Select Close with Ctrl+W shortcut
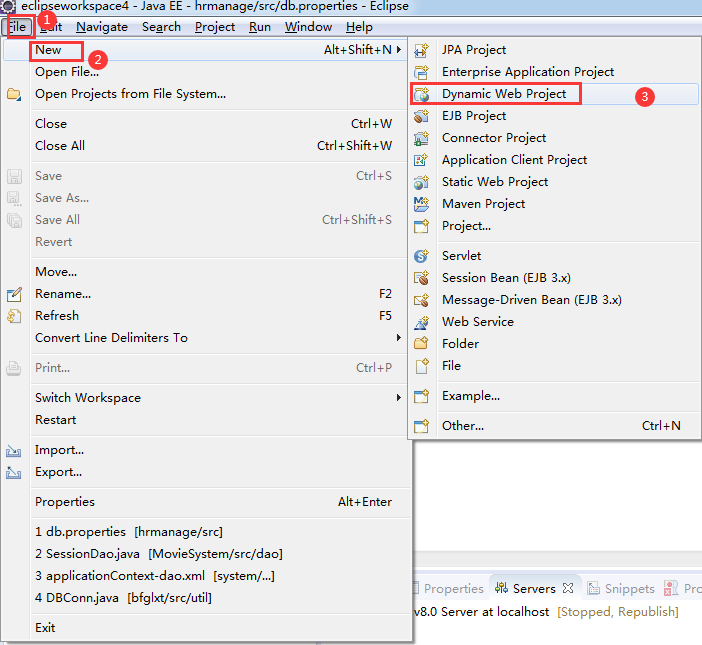Viewport: 702px width, 645px height. coord(205,124)
